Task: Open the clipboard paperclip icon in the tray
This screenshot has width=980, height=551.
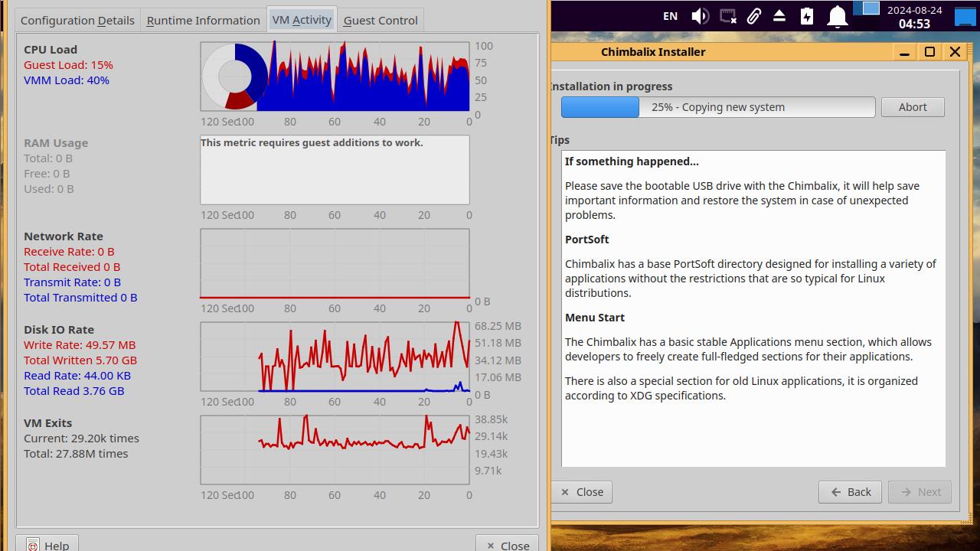Action: tap(754, 16)
